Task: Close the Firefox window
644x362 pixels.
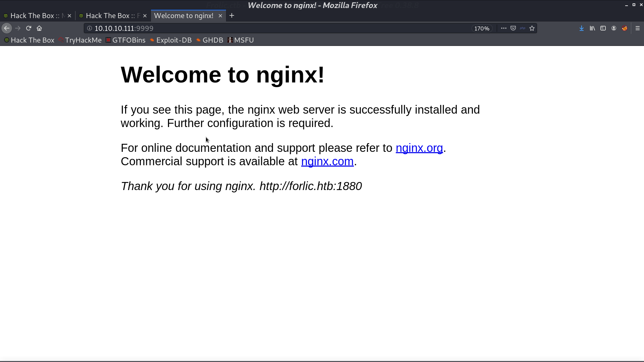Action: 641,5
